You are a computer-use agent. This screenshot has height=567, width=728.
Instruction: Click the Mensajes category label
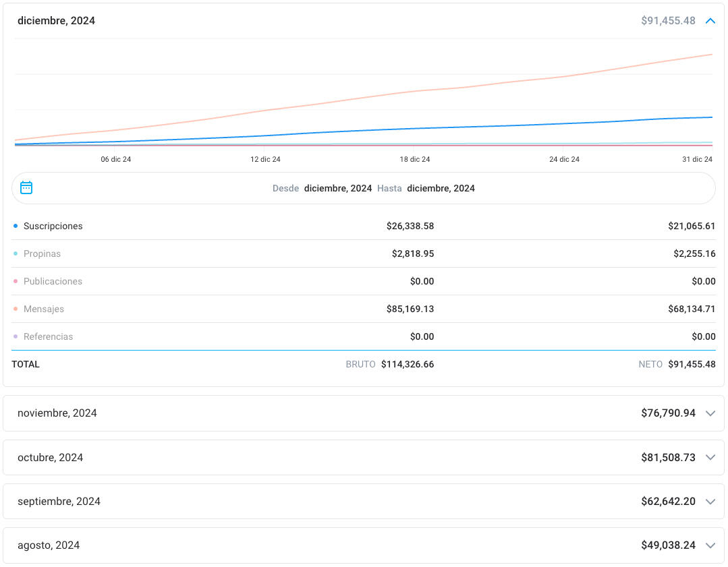click(44, 309)
